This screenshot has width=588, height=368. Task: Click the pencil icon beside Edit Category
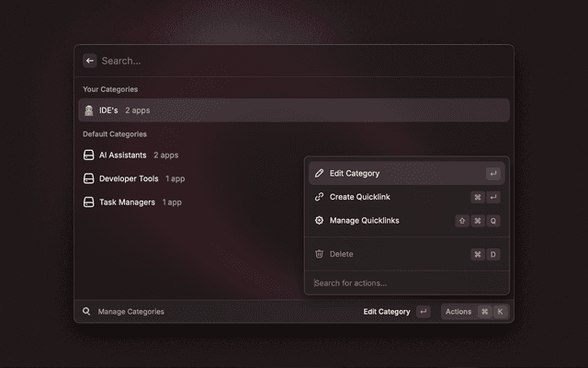(x=319, y=173)
